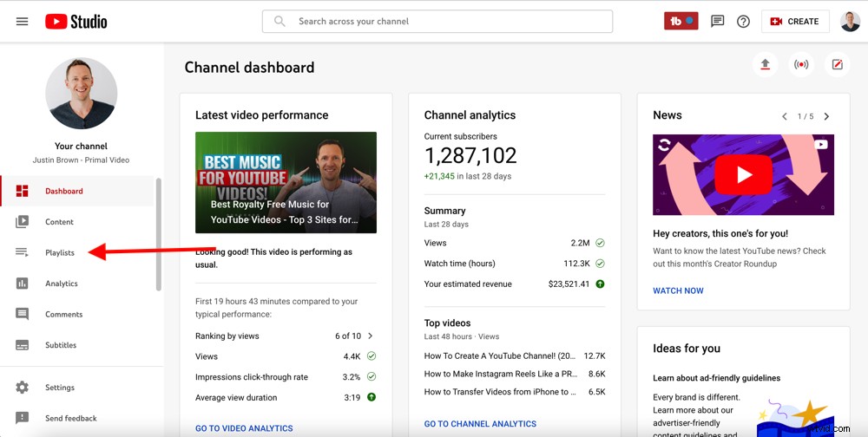
Task: Select Dashboard in the sidebar
Action: click(77, 192)
